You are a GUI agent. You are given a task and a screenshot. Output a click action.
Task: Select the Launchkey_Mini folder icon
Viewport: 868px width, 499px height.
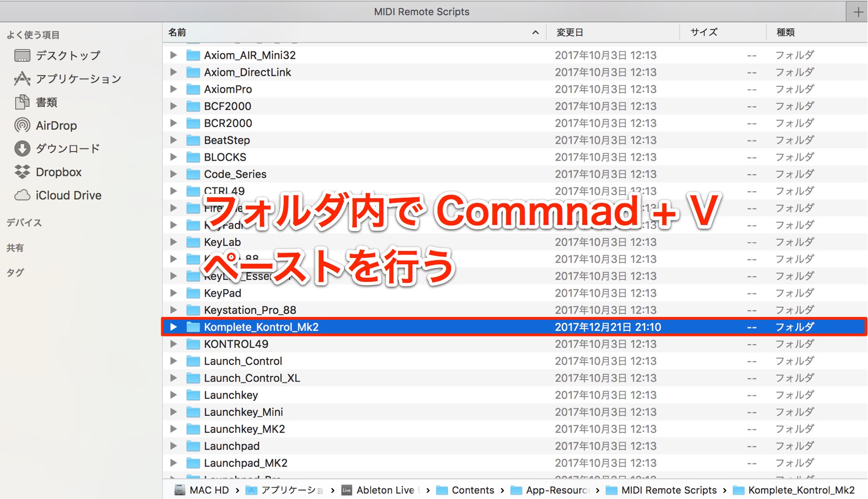point(193,412)
